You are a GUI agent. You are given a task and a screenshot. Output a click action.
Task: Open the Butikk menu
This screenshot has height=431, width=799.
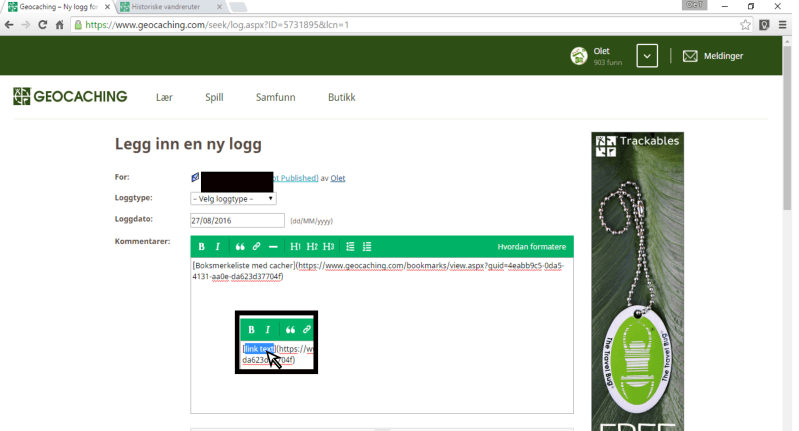coord(341,97)
